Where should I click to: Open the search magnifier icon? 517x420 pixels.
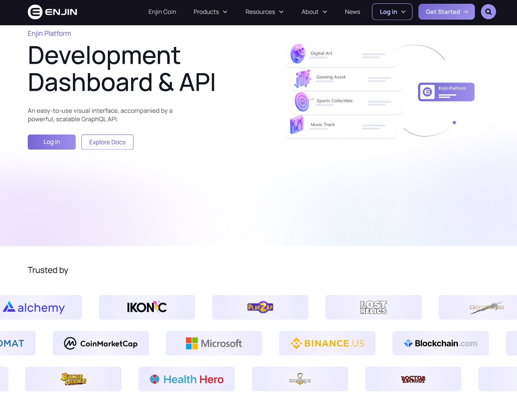488,12
